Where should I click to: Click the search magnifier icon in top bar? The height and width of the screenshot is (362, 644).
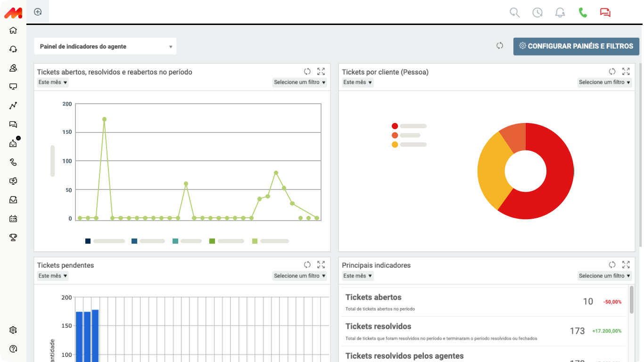click(x=515, y=13)
